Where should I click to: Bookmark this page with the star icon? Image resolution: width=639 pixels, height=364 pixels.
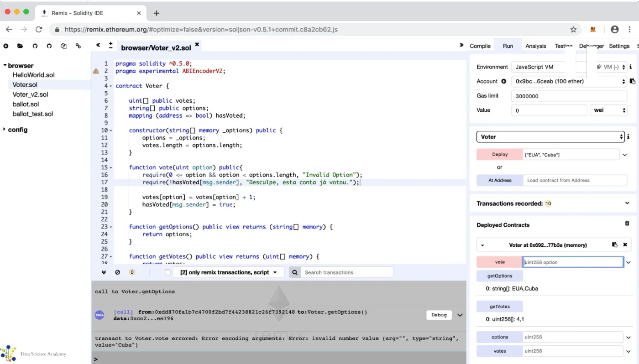coord(573,29)
